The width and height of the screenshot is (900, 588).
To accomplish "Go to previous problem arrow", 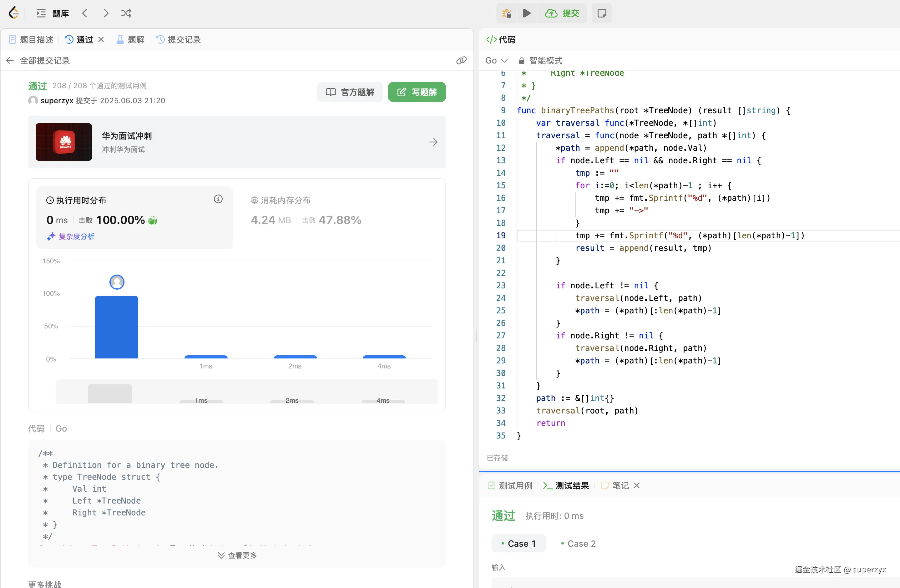I will pyautogui.click(x=85, y=13).
